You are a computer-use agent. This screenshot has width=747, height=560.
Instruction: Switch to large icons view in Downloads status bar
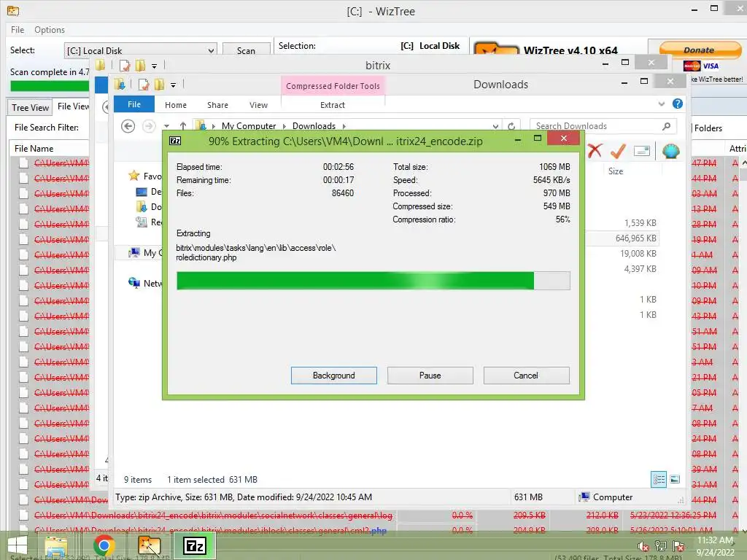tap(675, 480)
